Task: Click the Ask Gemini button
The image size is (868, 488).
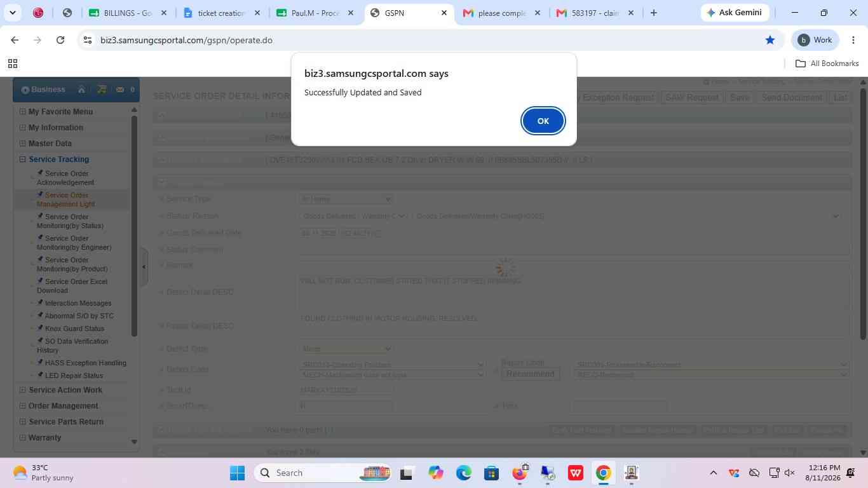Action: 735,13
